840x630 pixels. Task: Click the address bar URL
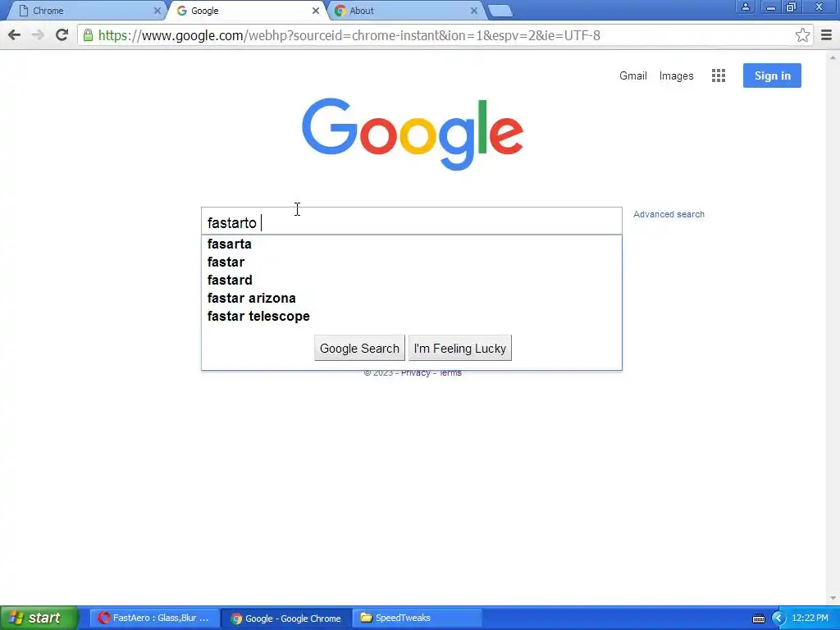(x=349, y=35)
